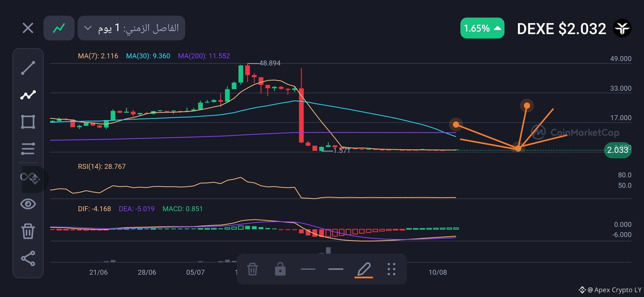Tap the 21/06 date axis label
644x297 pixels.
tap(98, 272)
